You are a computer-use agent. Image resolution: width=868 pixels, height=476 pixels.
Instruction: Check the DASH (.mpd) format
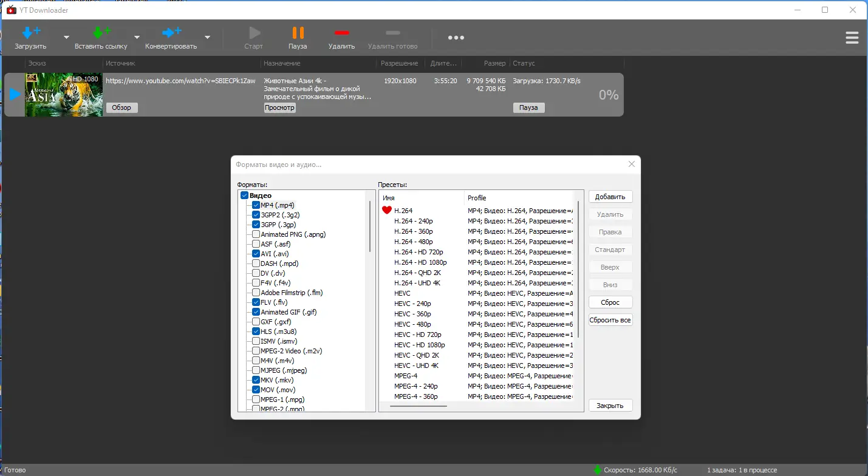(x=256, y=263)
